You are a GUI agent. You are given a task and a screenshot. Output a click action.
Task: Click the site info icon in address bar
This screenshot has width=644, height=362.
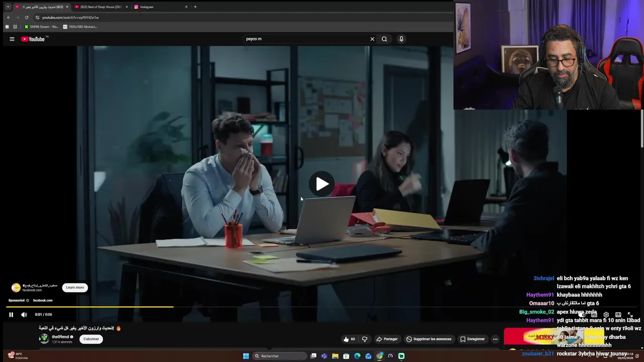coord(37,17)
